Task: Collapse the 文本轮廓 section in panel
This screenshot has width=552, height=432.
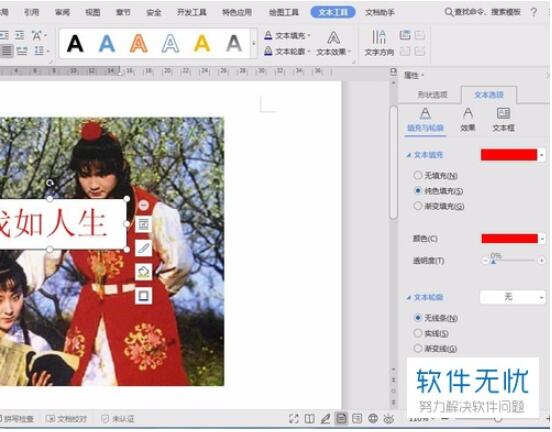Action: point(408,298)
